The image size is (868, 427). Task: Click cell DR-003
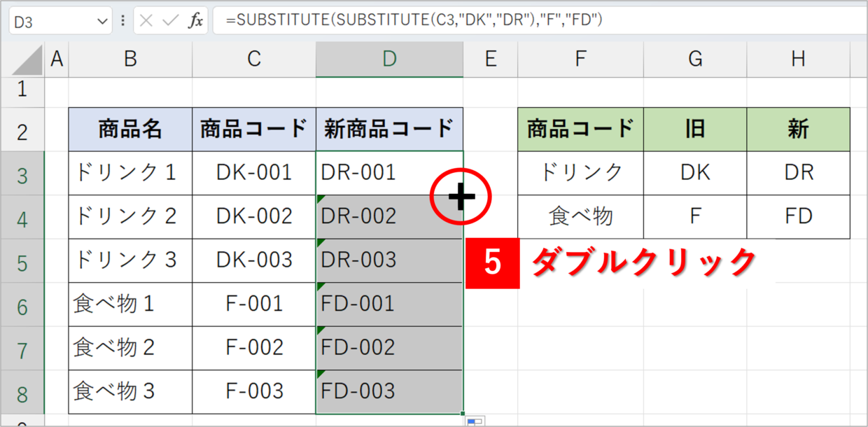tap(389, 261)
